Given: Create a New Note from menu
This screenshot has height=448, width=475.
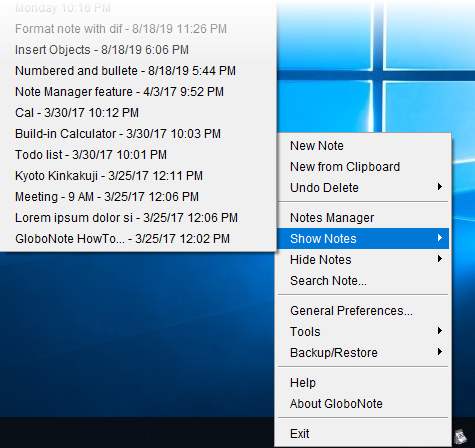Looking at the screenshot, I should (x=363, y=146).
